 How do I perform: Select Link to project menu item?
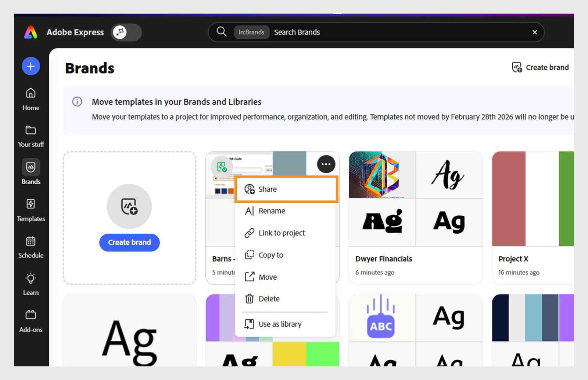coord(285,233)
